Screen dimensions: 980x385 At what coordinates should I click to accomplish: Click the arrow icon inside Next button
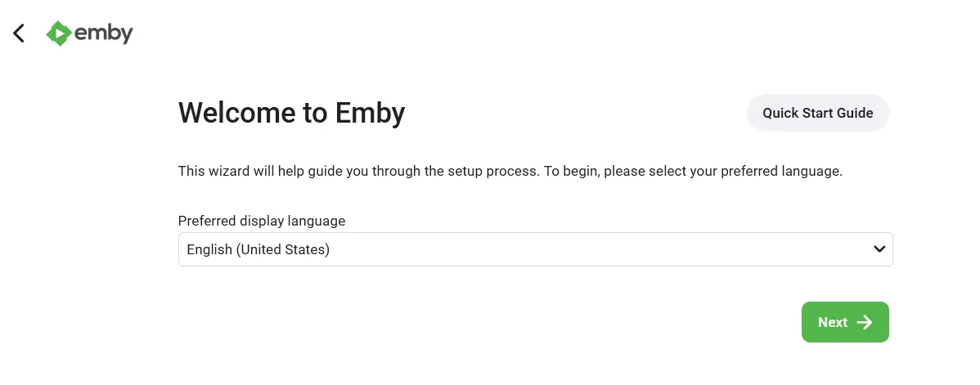[865, 322]
